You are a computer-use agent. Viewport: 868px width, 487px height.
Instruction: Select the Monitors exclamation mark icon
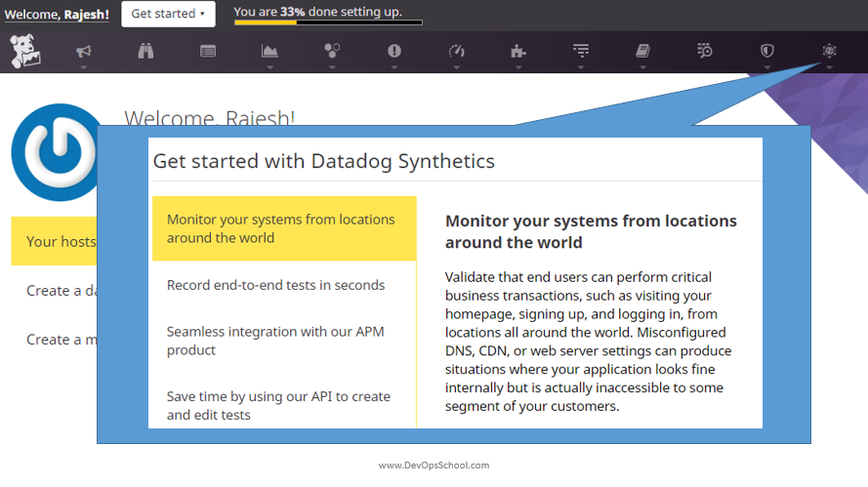click(x=394, y=52)
